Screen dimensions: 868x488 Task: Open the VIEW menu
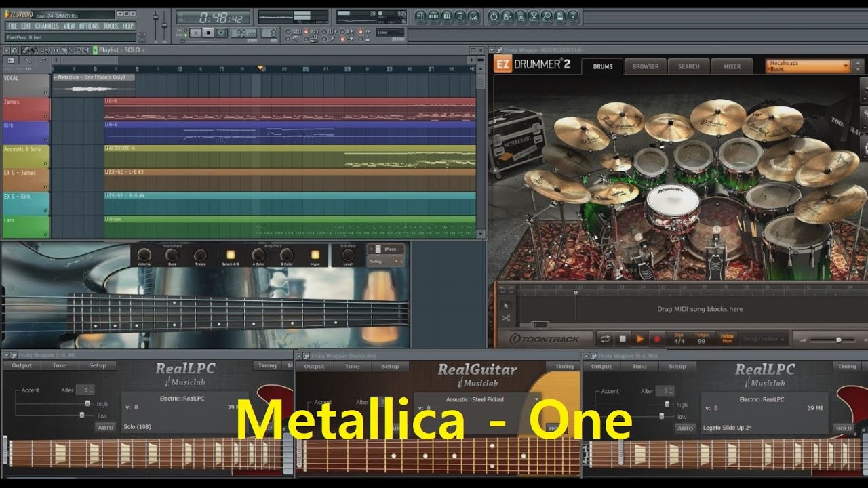[x=69, y=26]
